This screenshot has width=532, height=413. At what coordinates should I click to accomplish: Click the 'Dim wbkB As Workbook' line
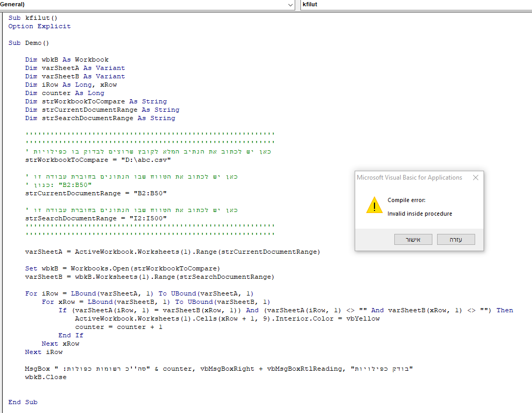(67, 60)
